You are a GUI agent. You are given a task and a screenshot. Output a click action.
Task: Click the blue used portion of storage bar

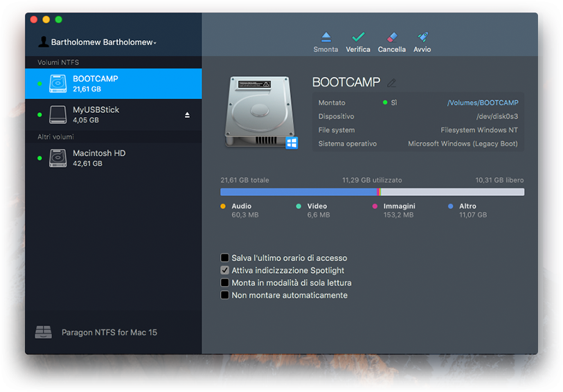coord(298,192)
